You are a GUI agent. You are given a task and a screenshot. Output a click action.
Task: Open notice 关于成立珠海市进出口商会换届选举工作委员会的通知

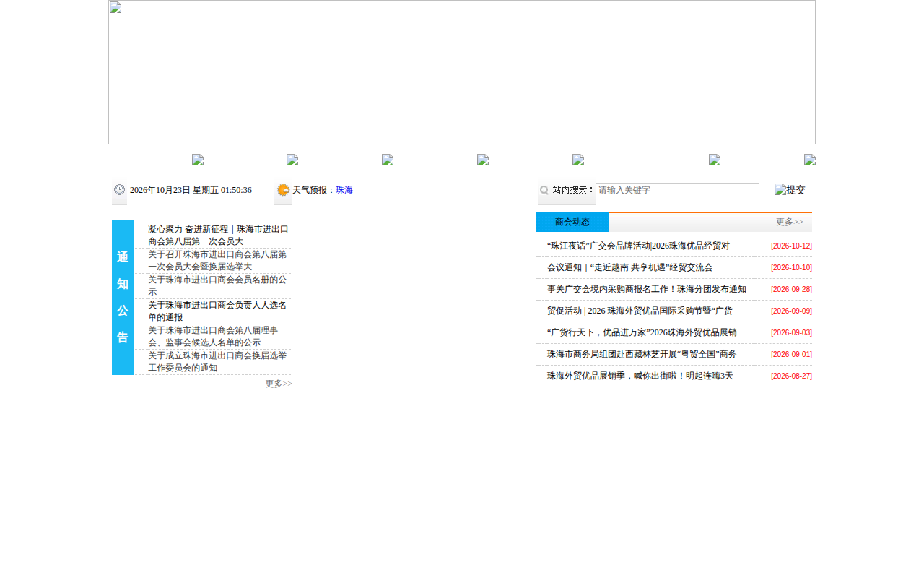[217, 362]
